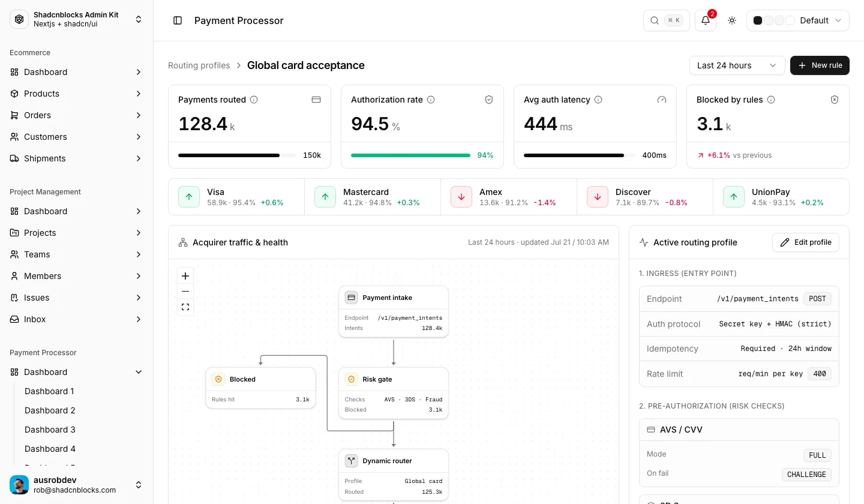Screen dimensions: 864x504
Task: Click the Mastercard up-arrow trend icon
Action: tap(325, 197)
